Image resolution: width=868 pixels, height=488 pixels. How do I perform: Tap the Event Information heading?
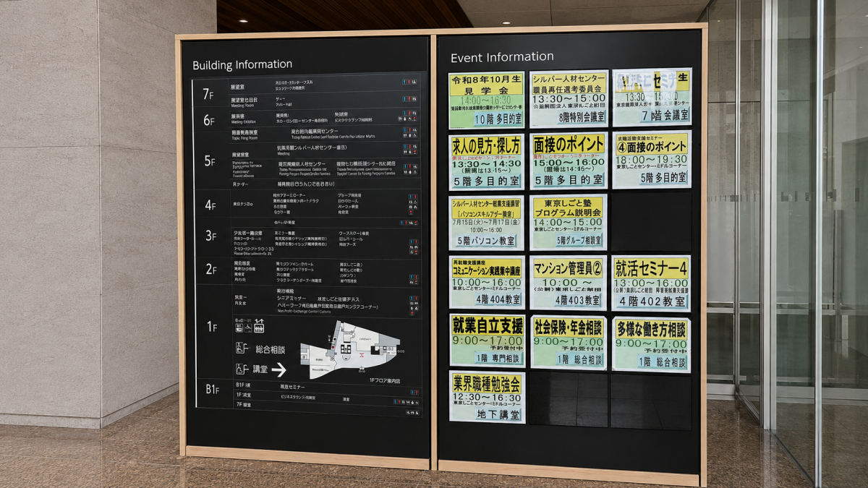[x=502, y=57]
